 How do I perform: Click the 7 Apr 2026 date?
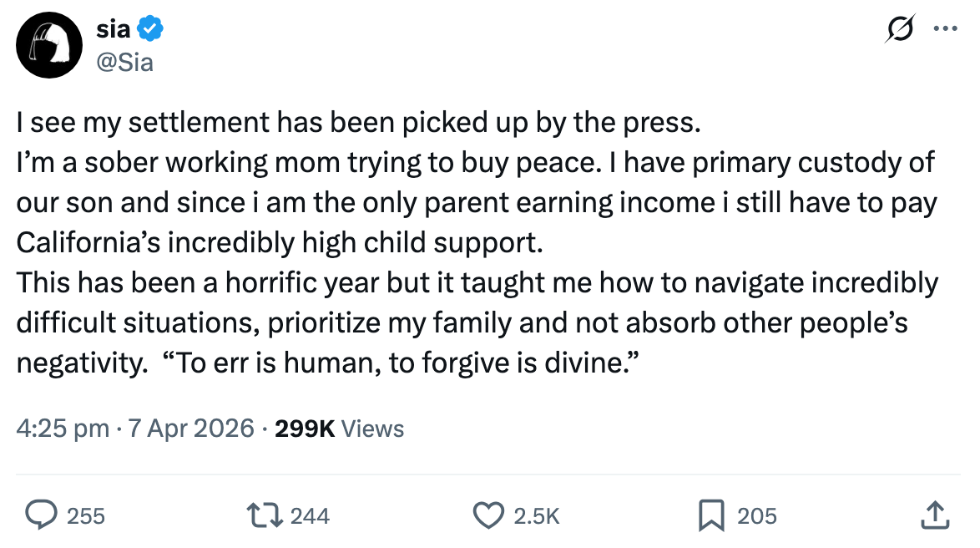190,429
